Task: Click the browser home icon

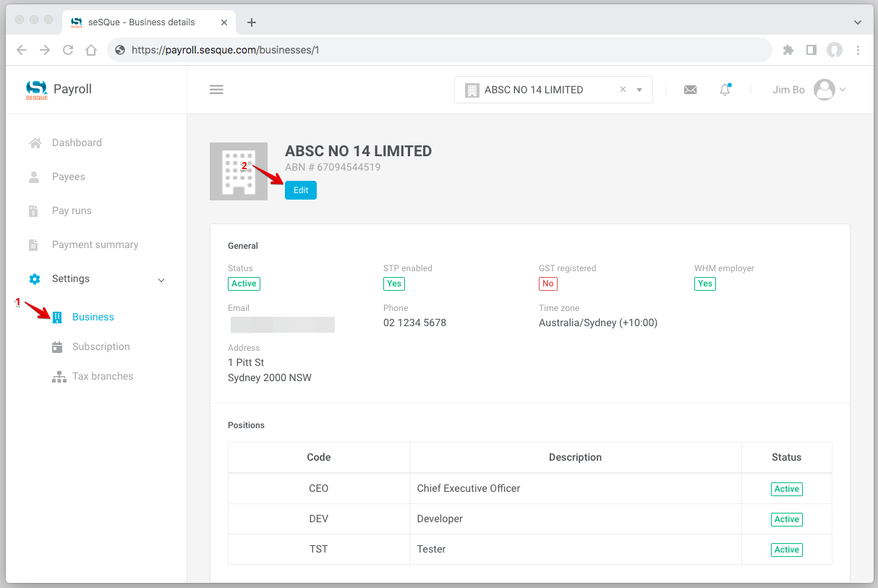Action: 91,50
